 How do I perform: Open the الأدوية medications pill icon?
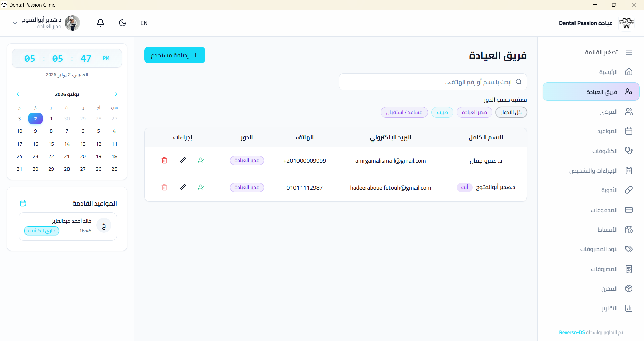pyautogui.click(x=629, y=190)
